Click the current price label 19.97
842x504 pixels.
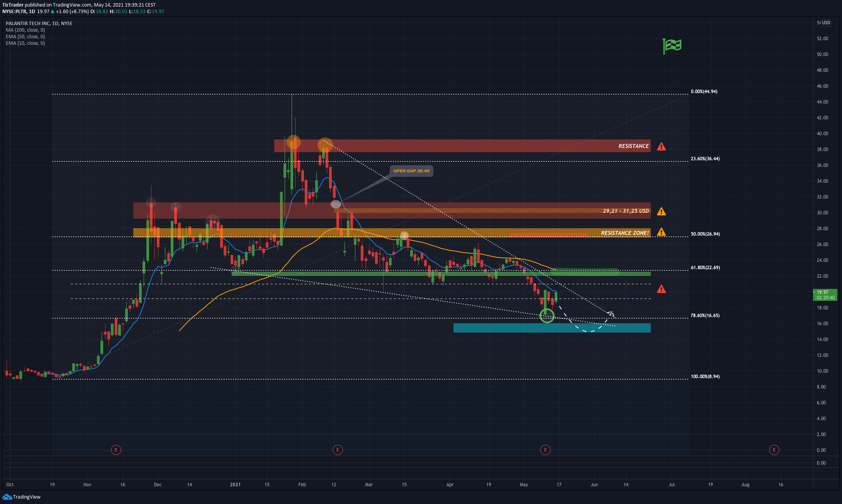tap(825, 295)
